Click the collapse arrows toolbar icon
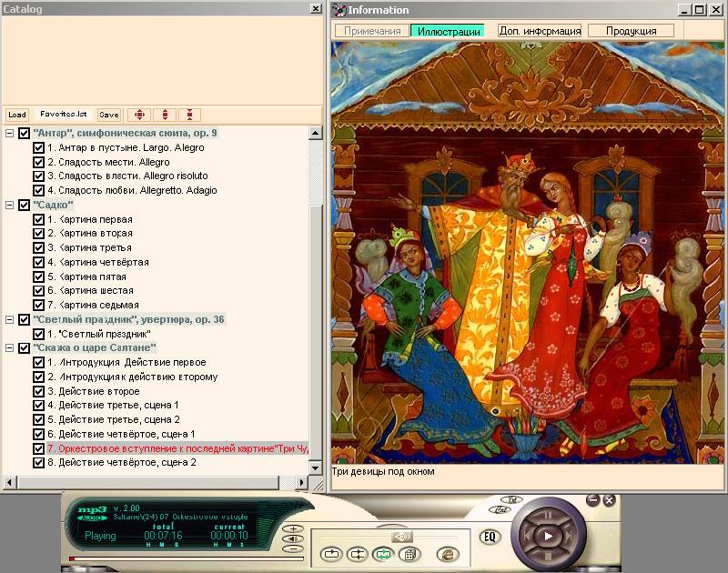Image resolution: width=728 pixels, height=573 pixels. [190, 115]
